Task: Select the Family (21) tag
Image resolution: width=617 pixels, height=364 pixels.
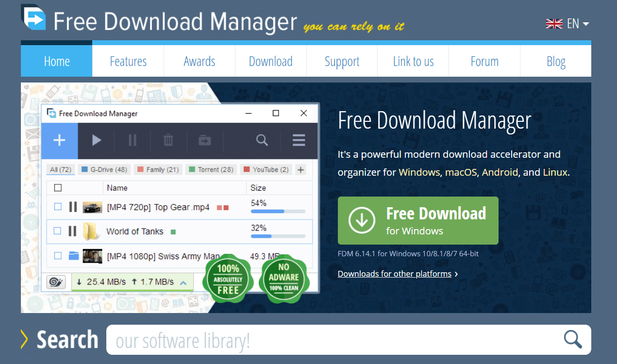Action: [x=158, y=169]
